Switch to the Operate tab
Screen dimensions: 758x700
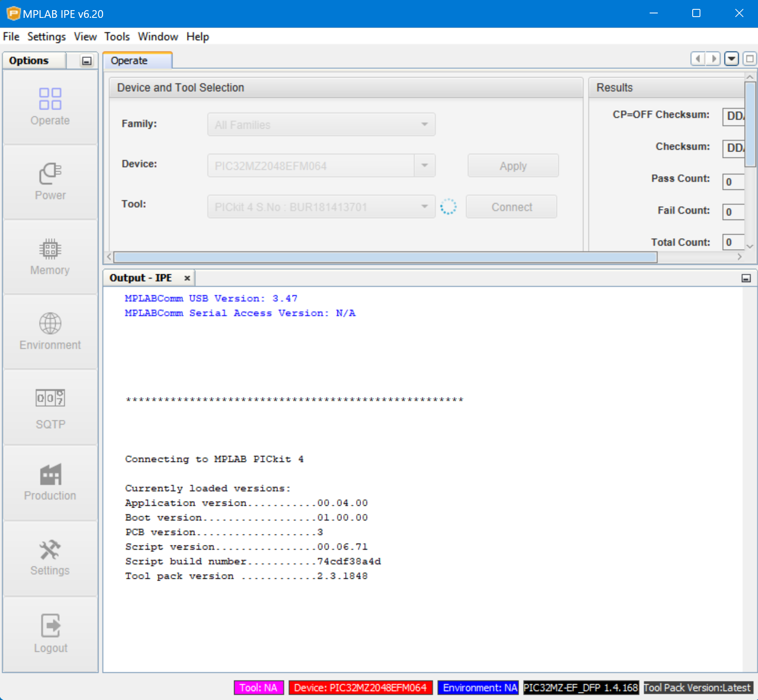coord(129,61)
